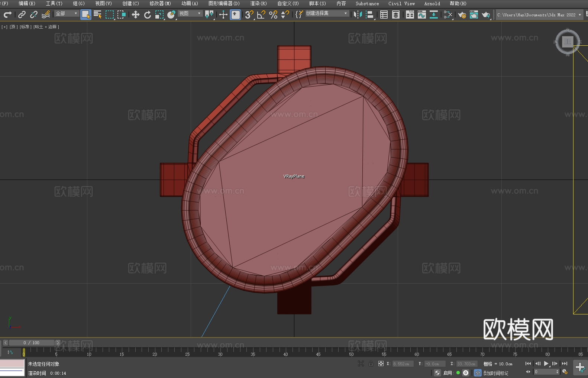Open the Rendered Frame Window

pos(474,14)
